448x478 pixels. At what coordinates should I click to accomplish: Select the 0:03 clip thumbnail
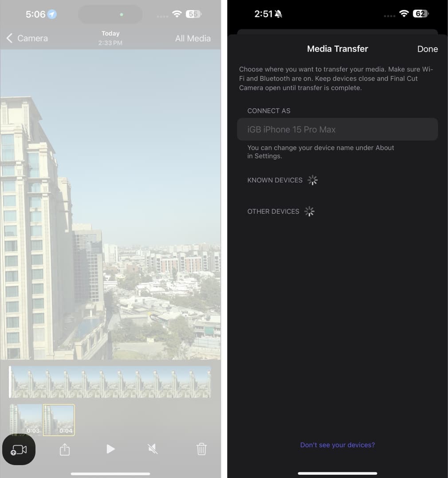(26, 420)
